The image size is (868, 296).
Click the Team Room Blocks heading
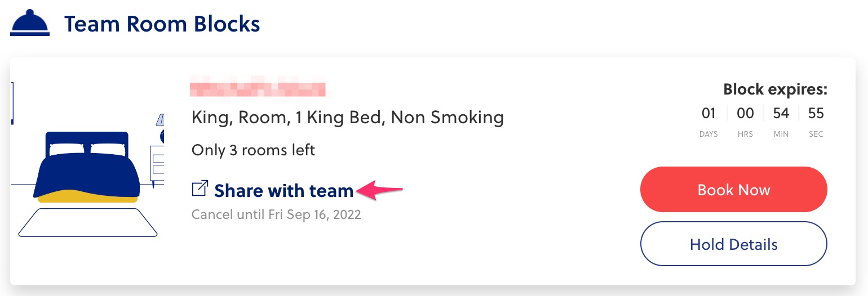[x=162, y=24]
